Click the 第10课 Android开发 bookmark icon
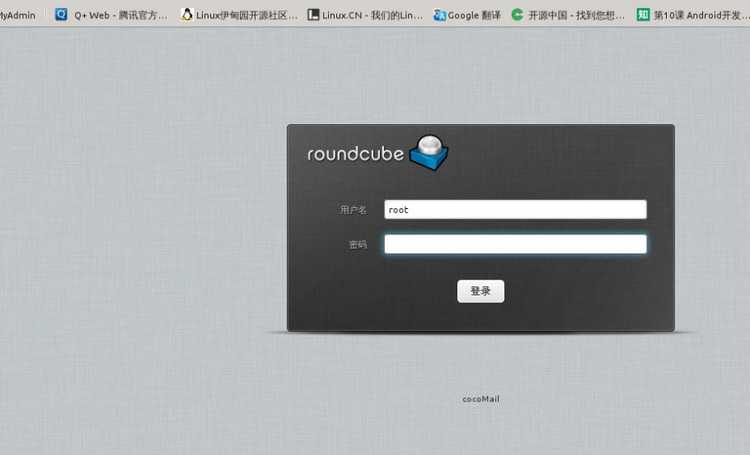The image size is (750, 455). tap(643, 14)
